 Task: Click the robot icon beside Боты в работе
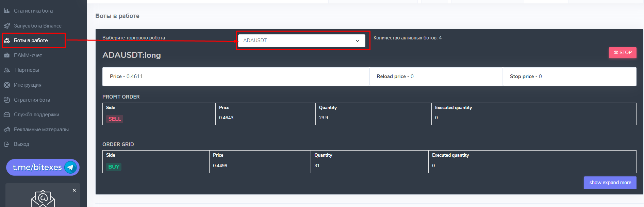[7, 40]
